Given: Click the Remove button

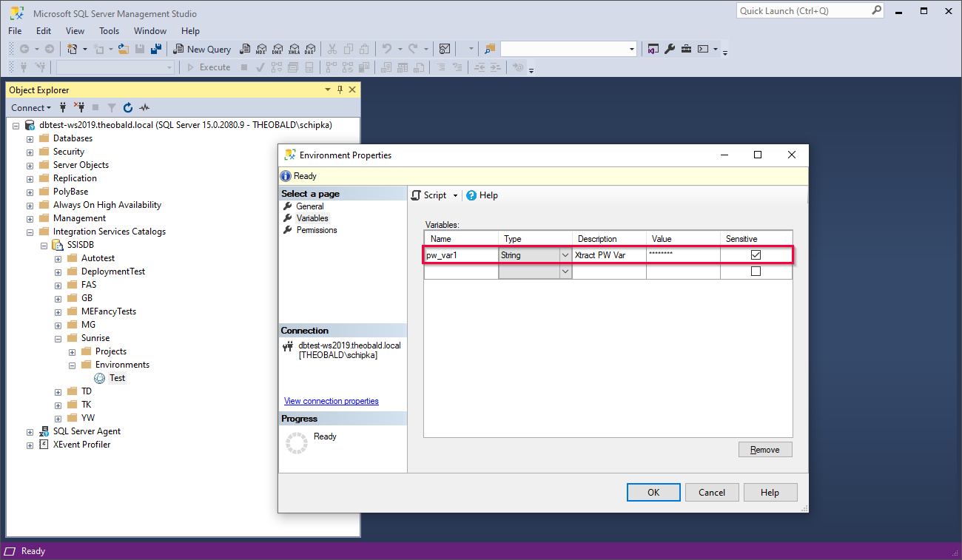Looking at the screenshot, I should (765, 450).
